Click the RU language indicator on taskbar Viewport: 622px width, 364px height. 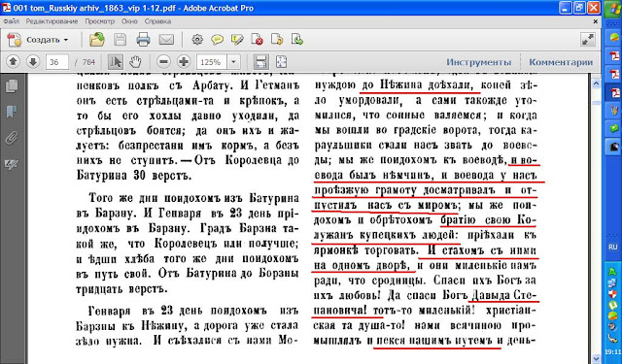click(x=613, y=247)
